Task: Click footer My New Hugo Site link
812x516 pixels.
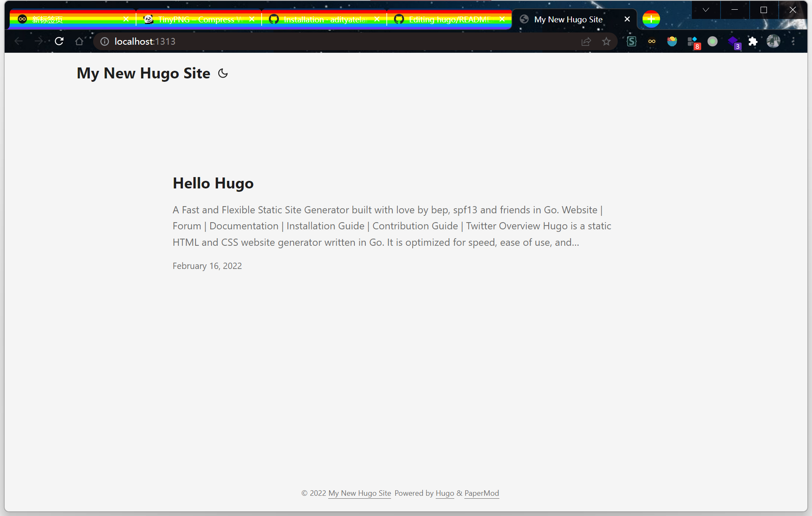Action: coord(359,493)
